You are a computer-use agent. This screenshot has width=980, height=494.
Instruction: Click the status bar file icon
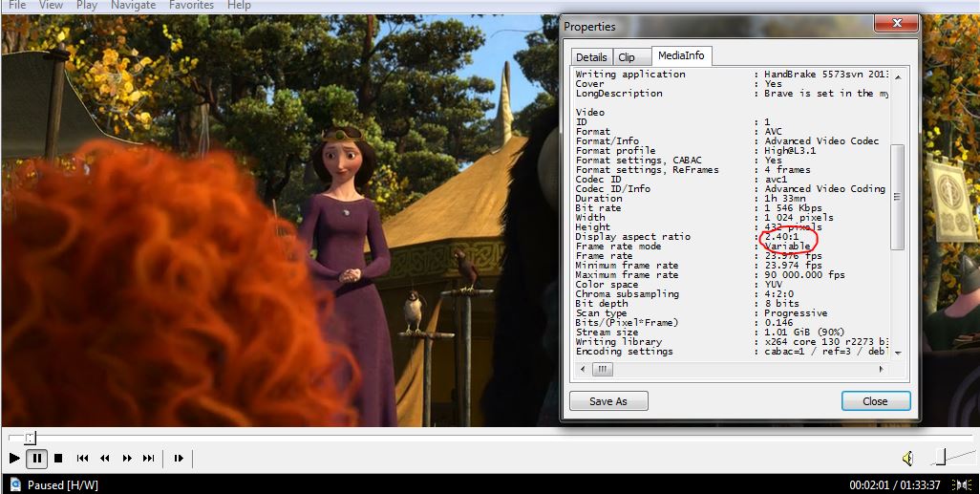(15, 484)
